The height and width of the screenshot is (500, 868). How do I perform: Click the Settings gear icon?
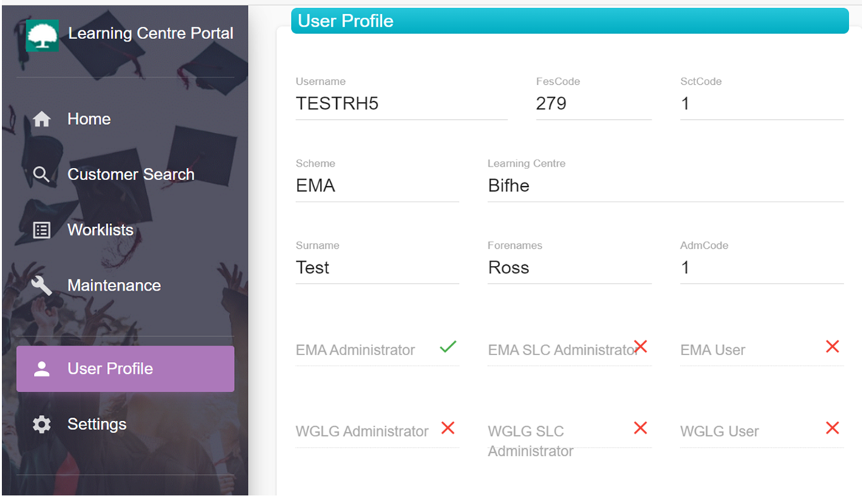point(41,424)
